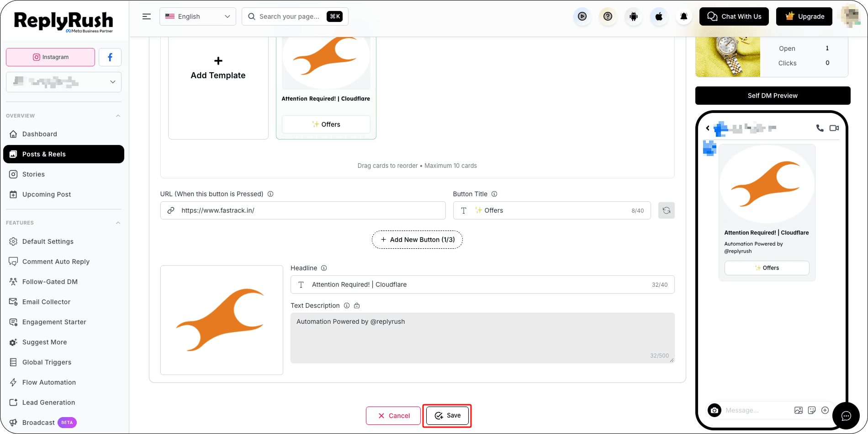Open the Broadcast beta item

pos(64,423)
